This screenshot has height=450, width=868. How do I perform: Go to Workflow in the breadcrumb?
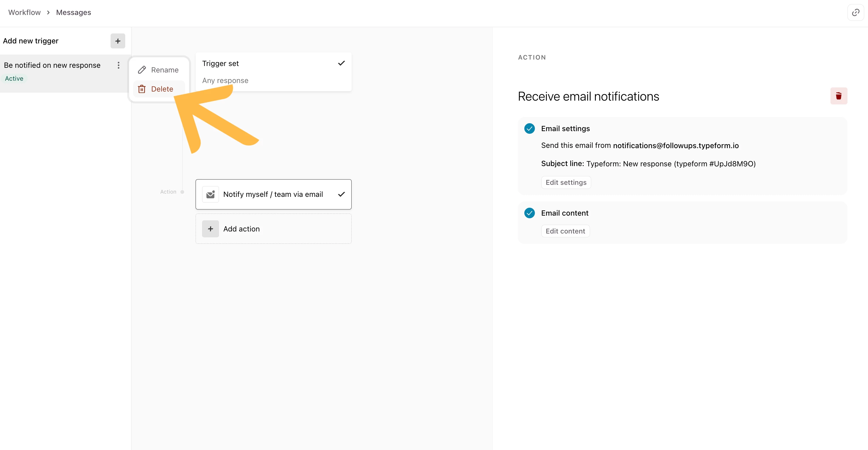pyautogui.click(x=24, y=13)
